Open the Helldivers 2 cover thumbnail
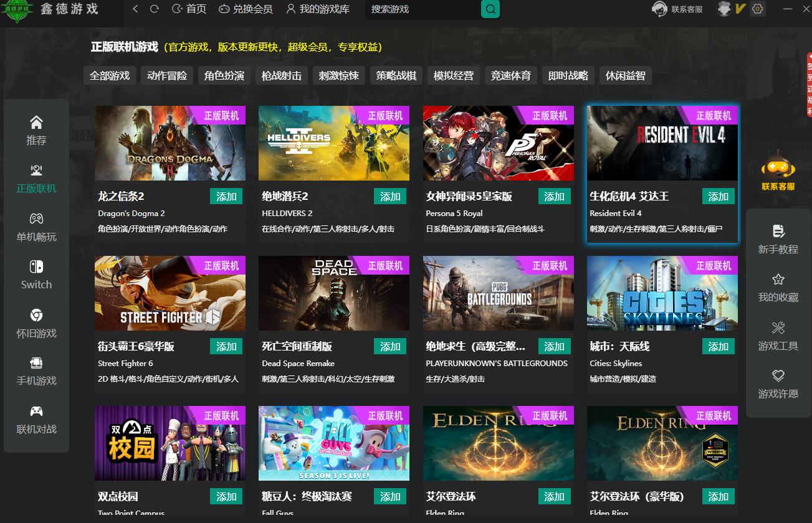The width and height of the screenshot is (812, 523). pyautogui.click(x=334, y=143)
